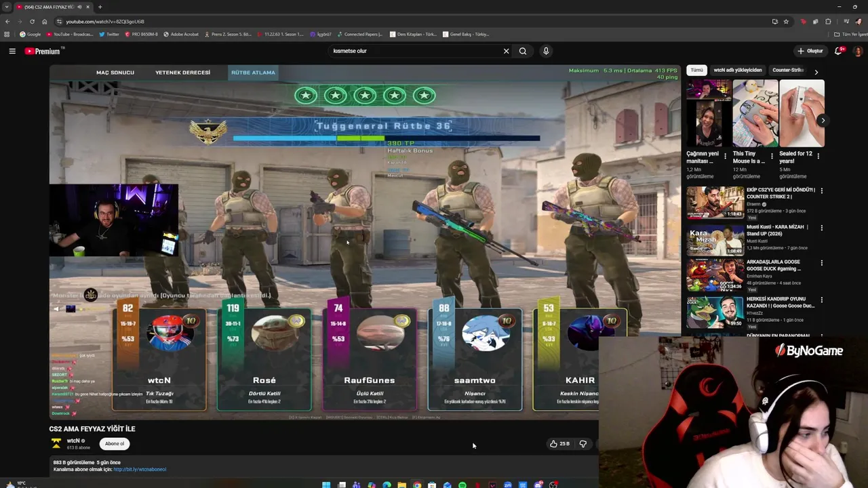Open Microsoft Edge from the taskbar

(x=387, y=485)
